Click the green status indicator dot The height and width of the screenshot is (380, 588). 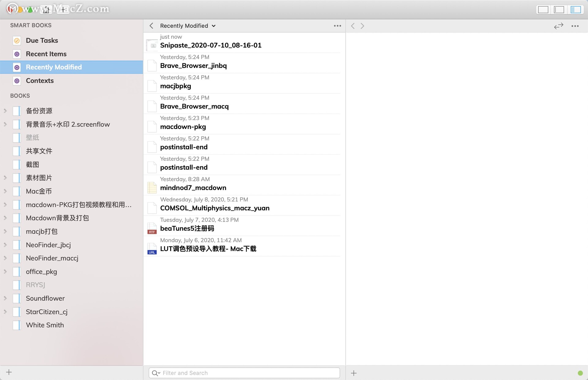(x=580, y=373)
